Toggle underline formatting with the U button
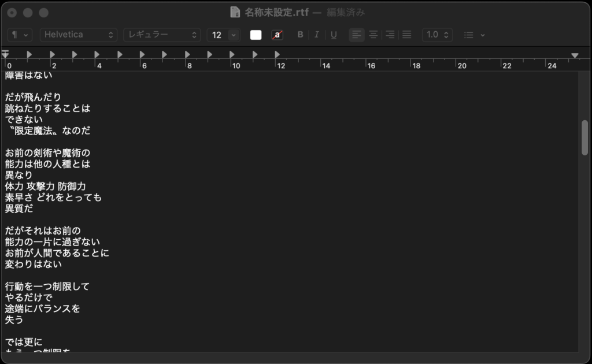This screenshot has height=364, width=592. click(334, 35)
